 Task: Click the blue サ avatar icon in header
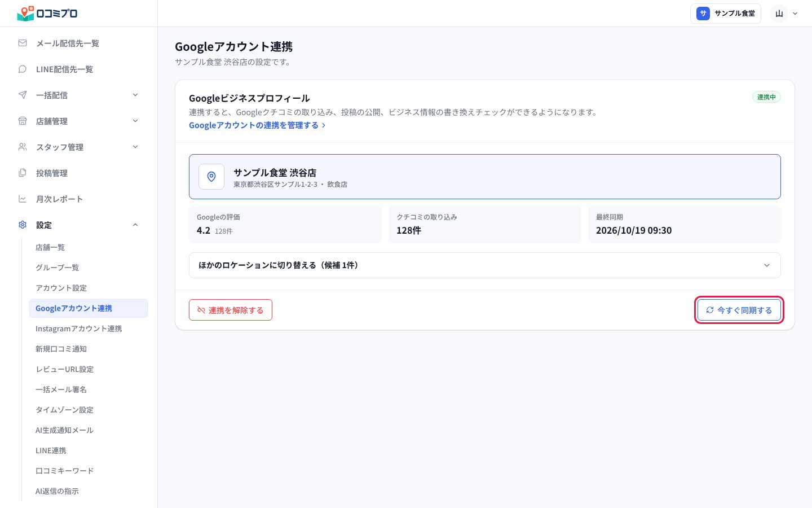[703, 14]
